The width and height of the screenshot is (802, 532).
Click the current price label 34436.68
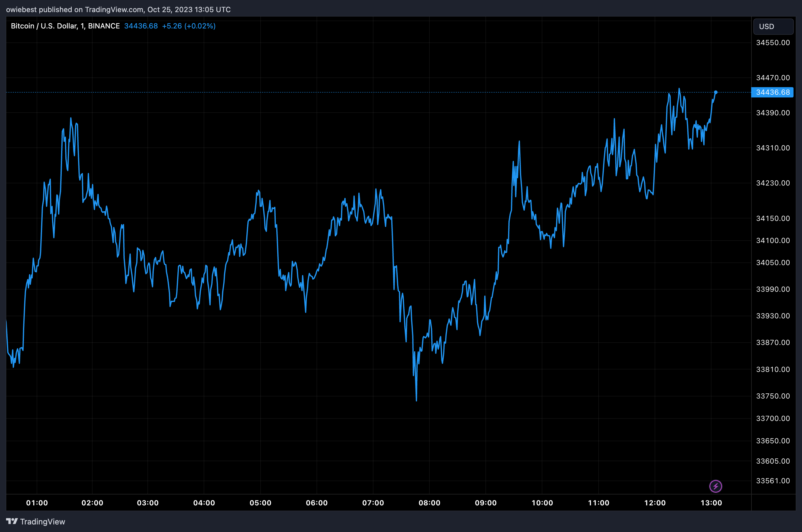pos(772,92)
